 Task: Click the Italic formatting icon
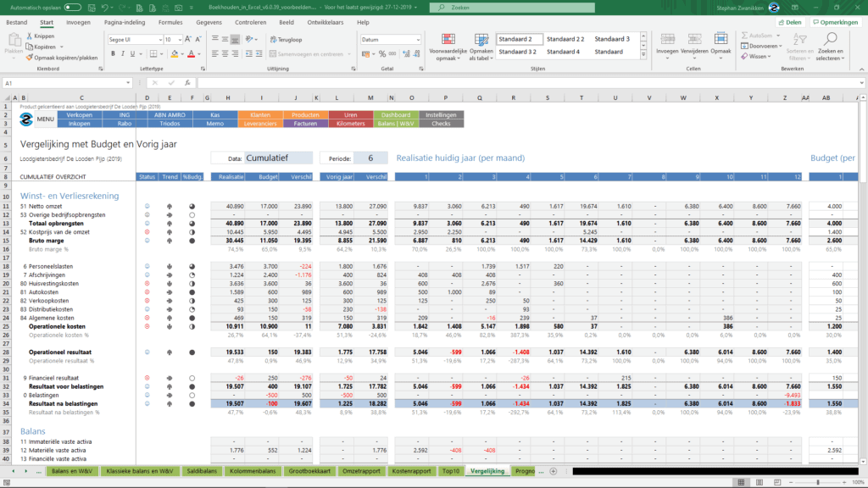tap(124, 53)
